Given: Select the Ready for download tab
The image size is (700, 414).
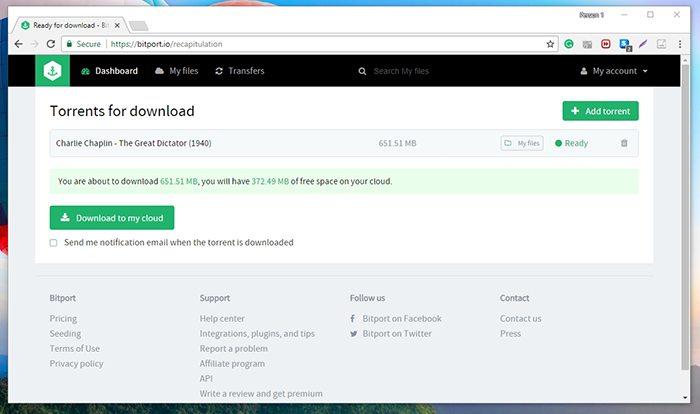Looking at the screenshot, I should click(x=69, y=25).
